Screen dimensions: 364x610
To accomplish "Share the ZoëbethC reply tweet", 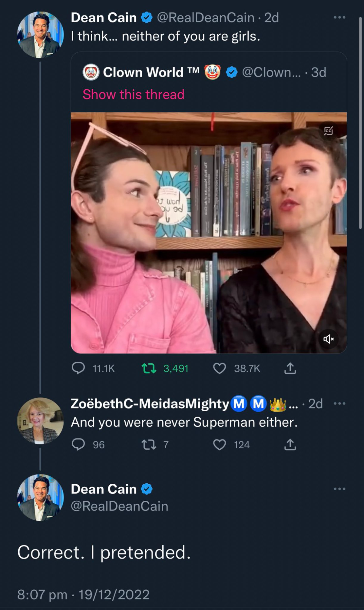I will (290, 444).
